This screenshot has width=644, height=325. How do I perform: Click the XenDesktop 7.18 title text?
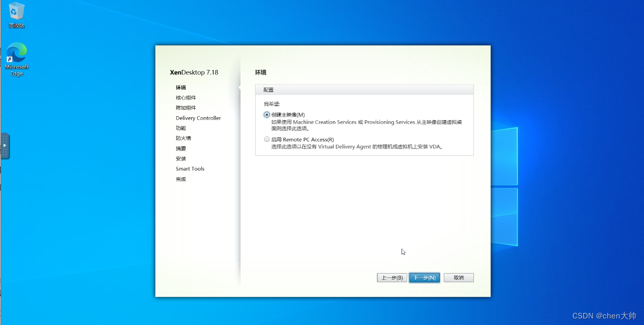click(194, 72)
